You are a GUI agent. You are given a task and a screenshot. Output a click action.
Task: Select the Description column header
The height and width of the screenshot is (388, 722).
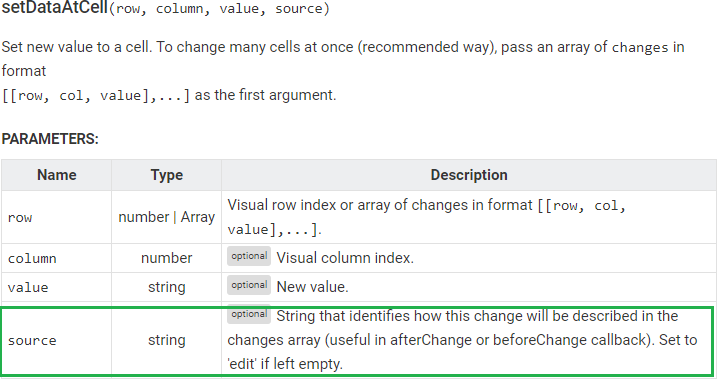tap(469, 175)
